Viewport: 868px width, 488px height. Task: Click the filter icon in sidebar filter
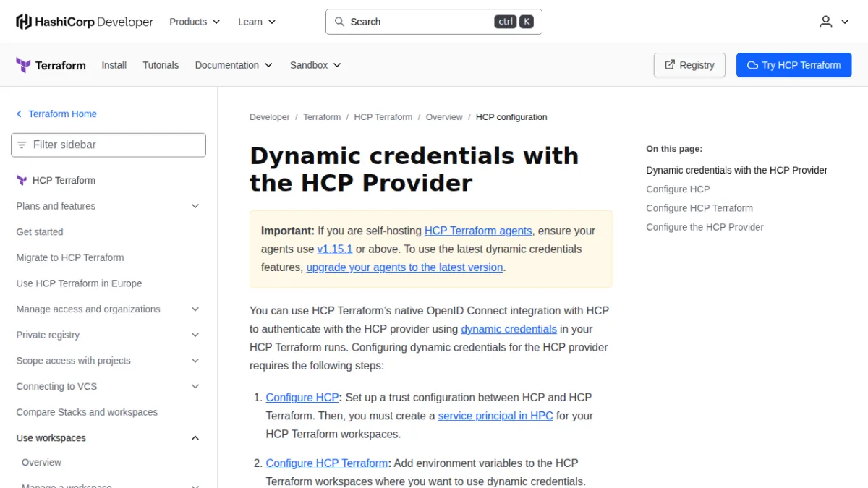click(x=22, y=145)
